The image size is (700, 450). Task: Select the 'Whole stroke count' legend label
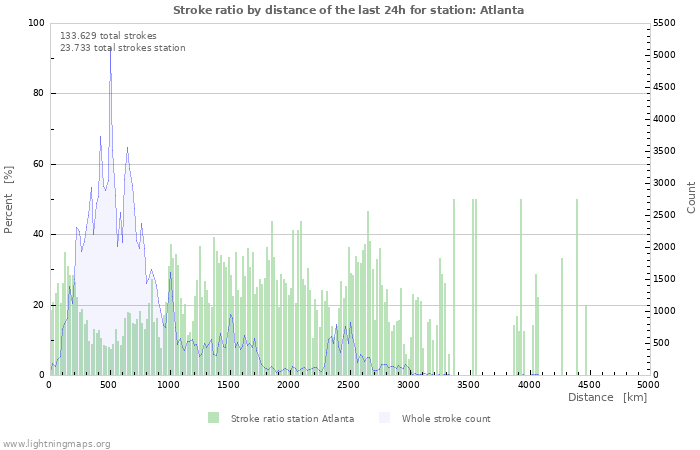pos(446,419)
